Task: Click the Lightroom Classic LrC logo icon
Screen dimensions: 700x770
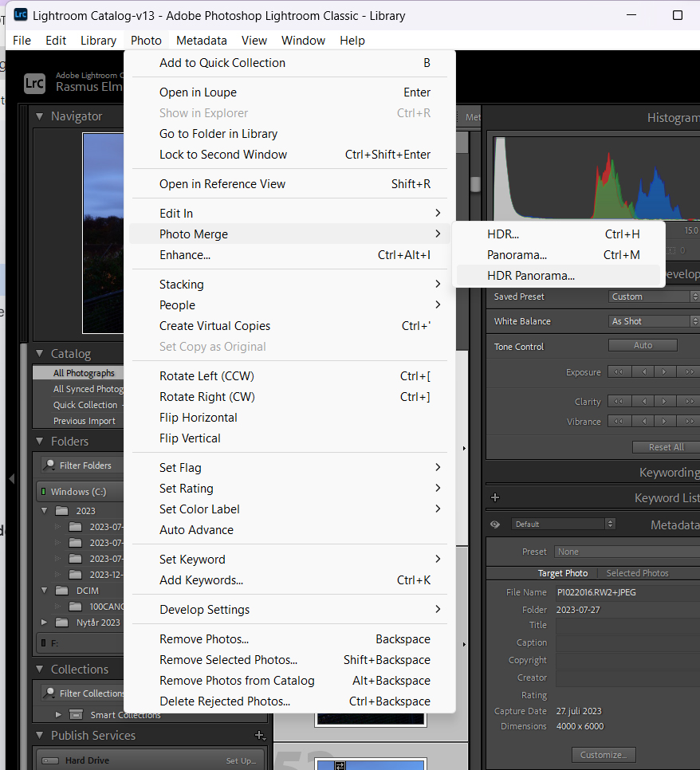Action: point(34,81)
